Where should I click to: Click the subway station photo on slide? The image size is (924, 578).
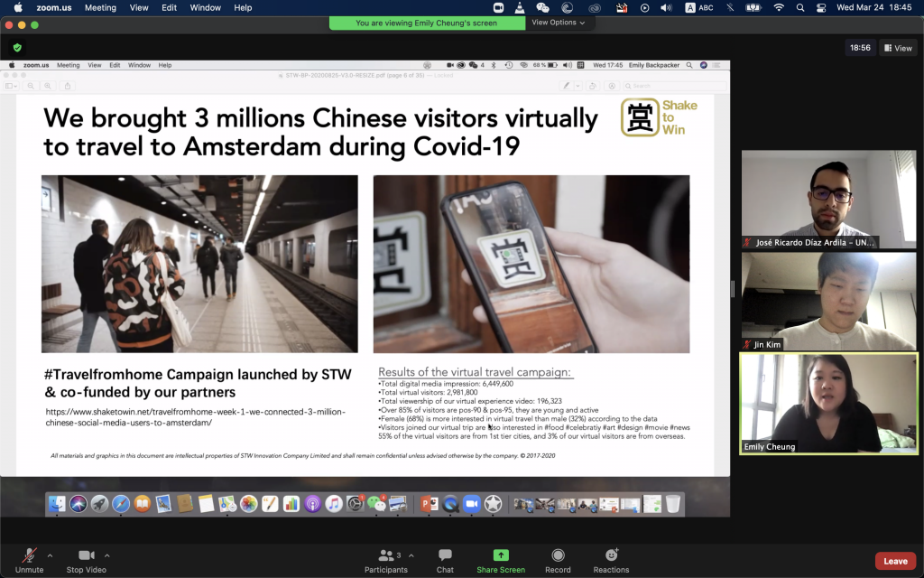(199, 264)
